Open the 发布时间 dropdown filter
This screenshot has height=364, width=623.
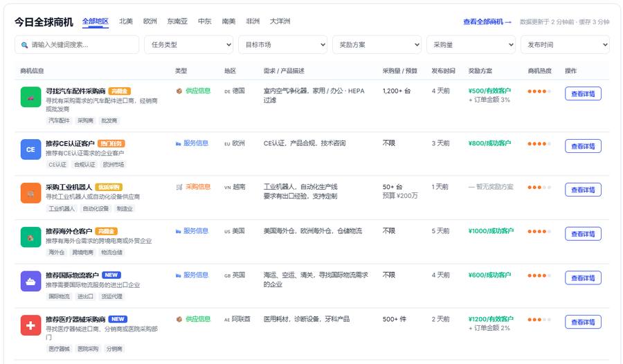point(565,45)
